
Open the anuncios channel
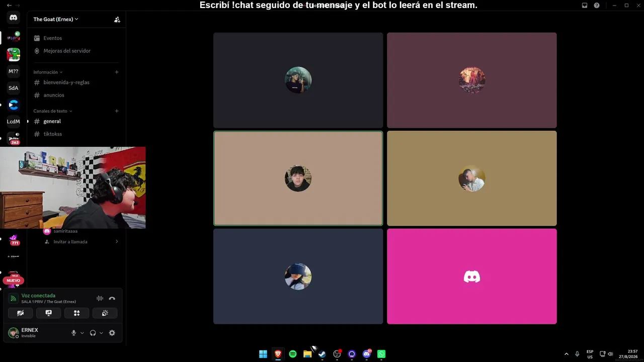click(76, 95)
